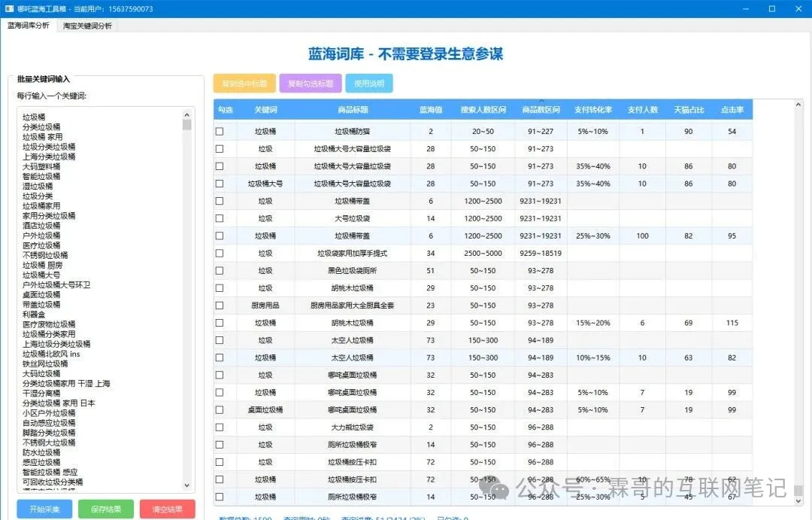Click the 复制勾选标题 button
The width and height of the screenshot is (812, 520).
(311, 84)
